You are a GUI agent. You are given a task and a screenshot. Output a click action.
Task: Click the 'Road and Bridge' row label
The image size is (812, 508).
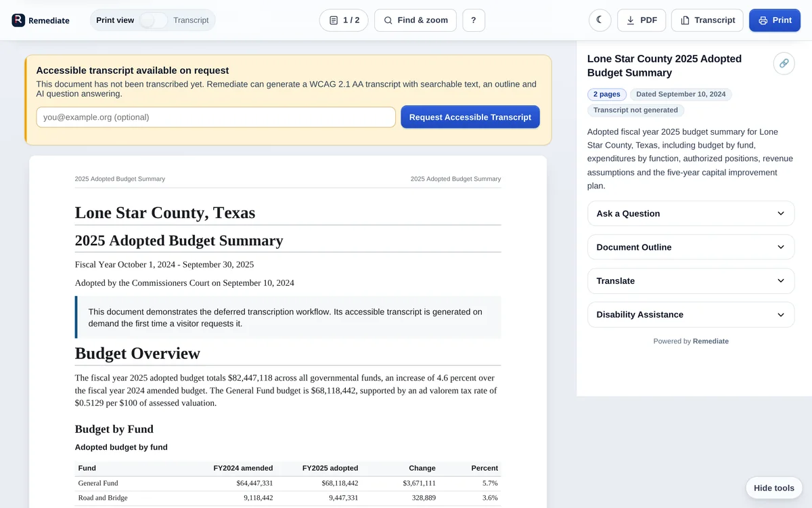click(x=103, y=498)
